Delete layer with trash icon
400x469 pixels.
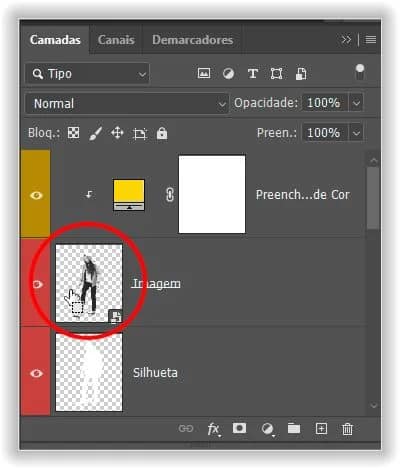coord(347,429)
